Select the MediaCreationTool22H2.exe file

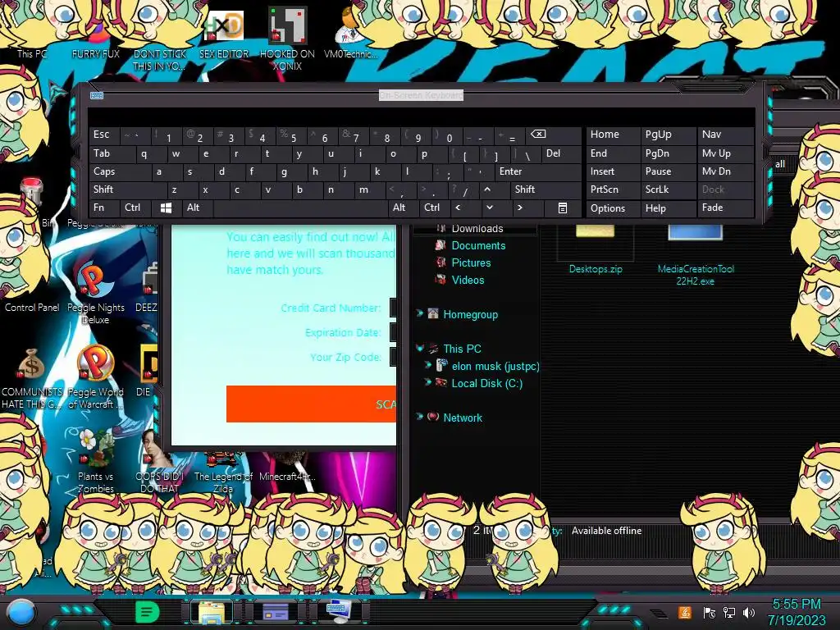696,256
